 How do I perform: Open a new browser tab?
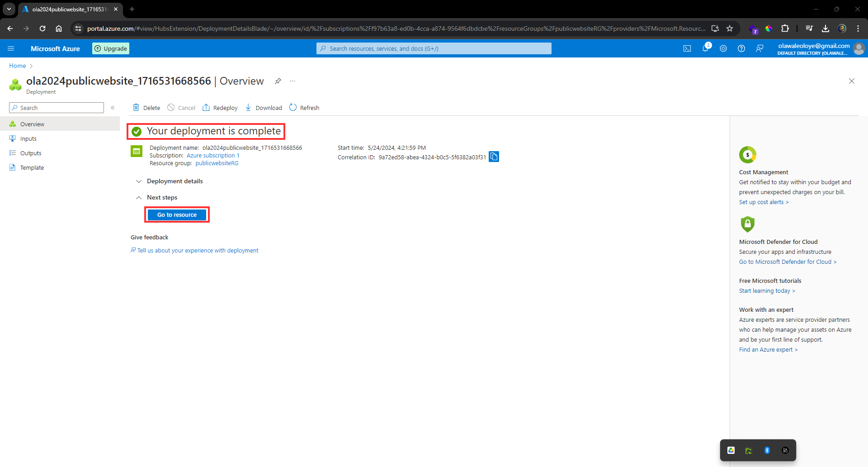click(x=132, y=9)
